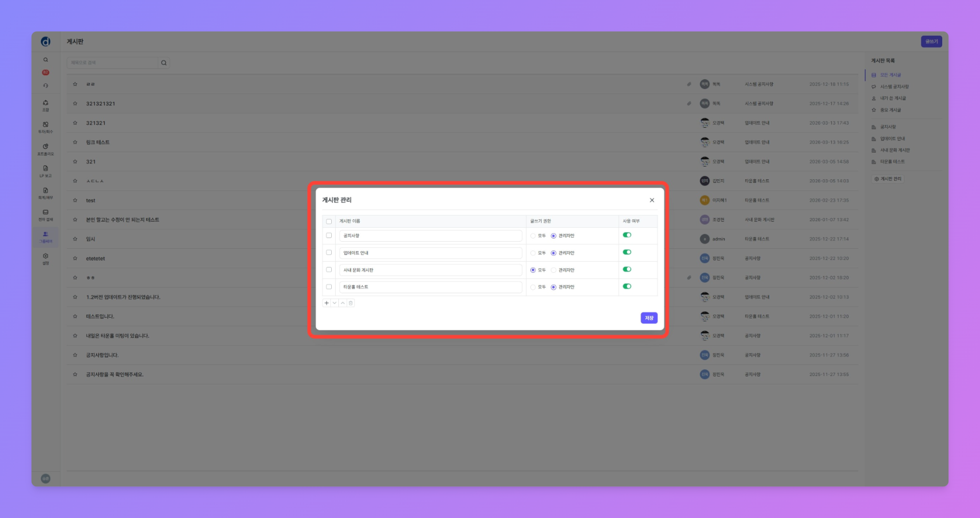980x518 pixels.
Task: Open post 1.2버전 업데이트가 진행되었습니다.
Action: (123, 297)
